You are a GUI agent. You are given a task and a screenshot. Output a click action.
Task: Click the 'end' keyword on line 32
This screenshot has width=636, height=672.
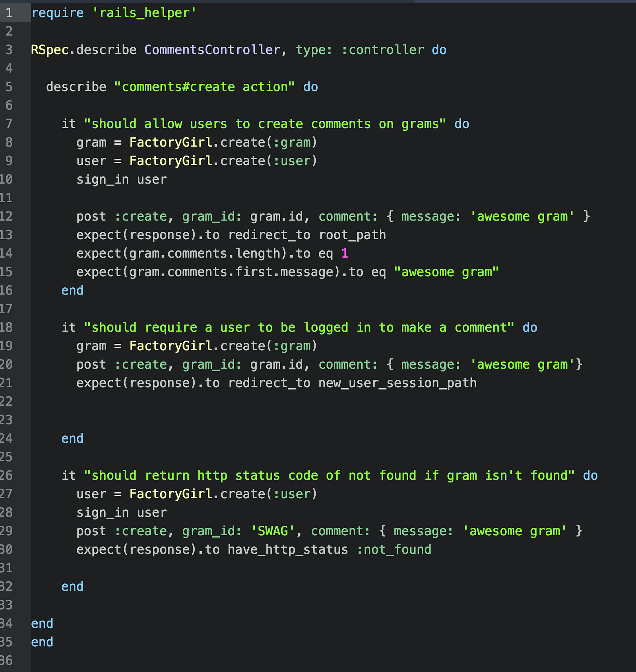72,587
